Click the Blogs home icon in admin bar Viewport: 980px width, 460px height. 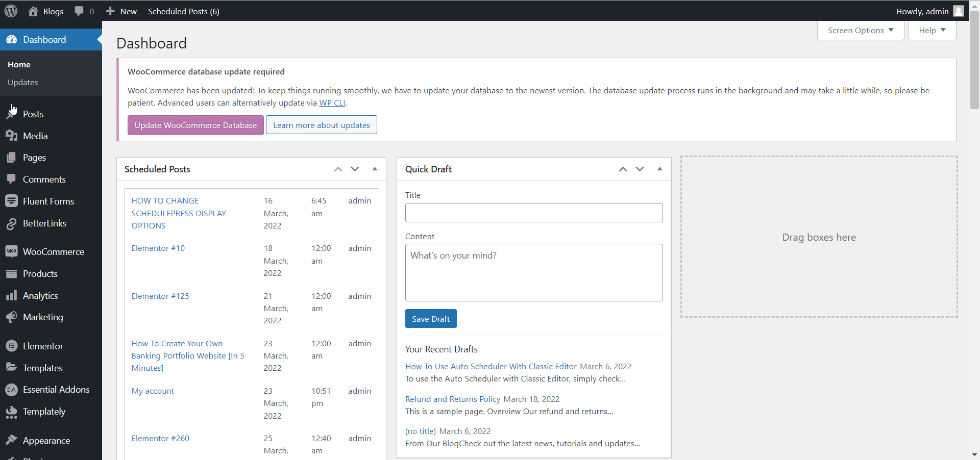[x=33, y=11]
